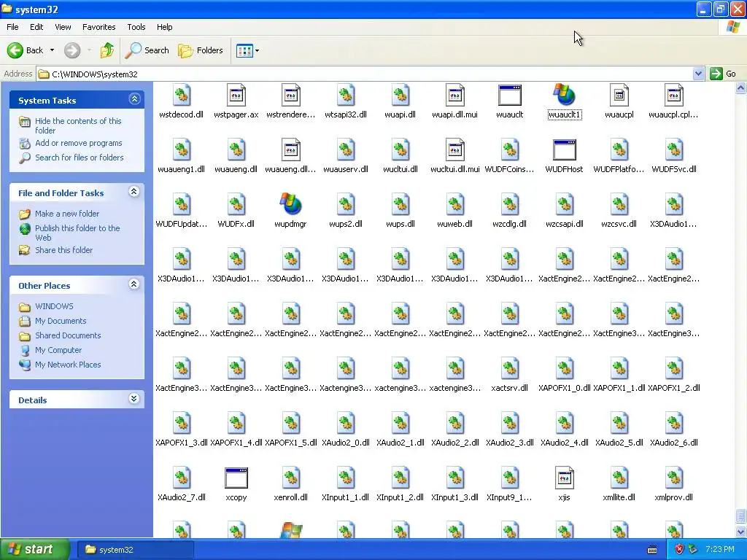The image size is (747, 560).
Task: Open My Network Places link
Action: (68, 365)
